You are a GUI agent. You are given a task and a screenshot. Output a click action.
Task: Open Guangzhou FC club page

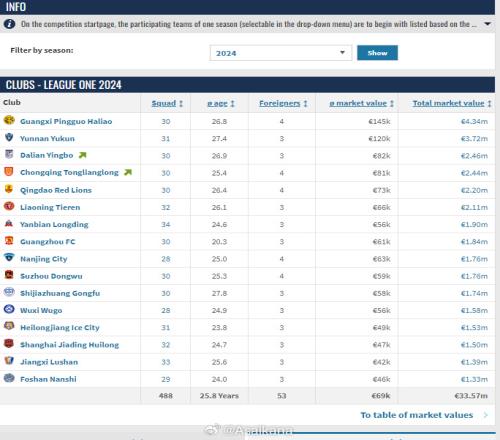(48, 242)
